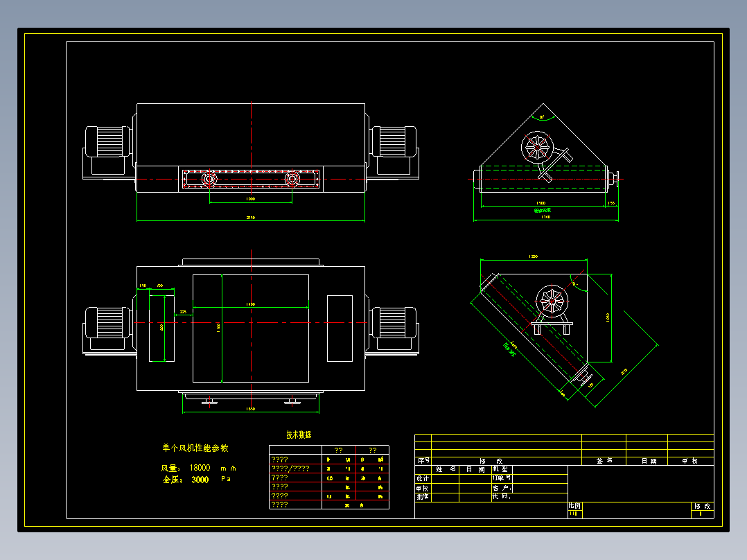Image resolution: width=747 pixels, height=560 pixels.
Task: Click the 1250 dimension above the tilted view
Action: 533,256
